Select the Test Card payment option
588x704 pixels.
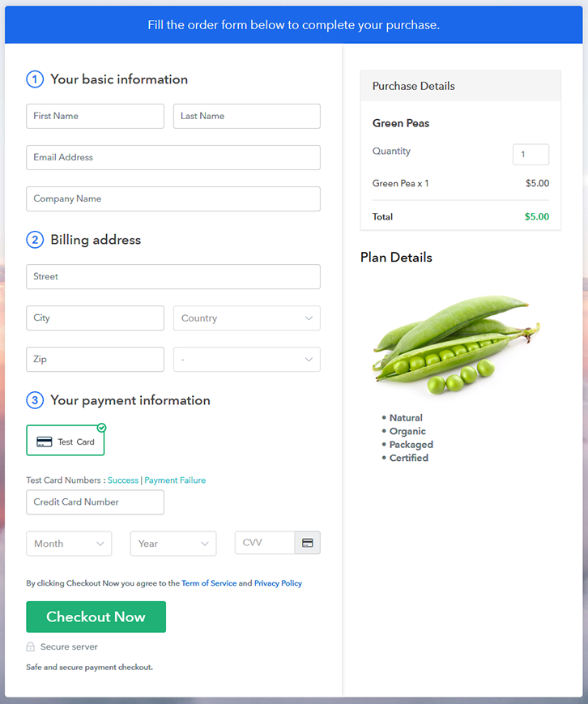pyautogui.click(x=66, y=442)
